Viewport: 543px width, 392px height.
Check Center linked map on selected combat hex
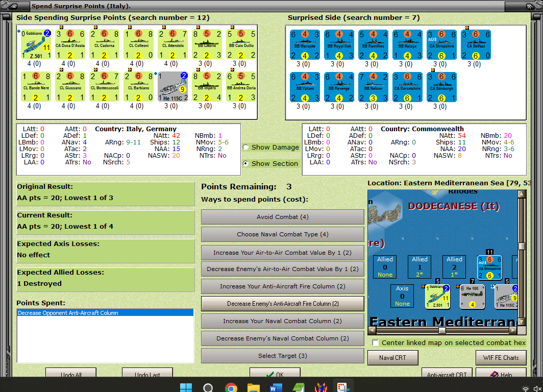click(x=376, y=343)
